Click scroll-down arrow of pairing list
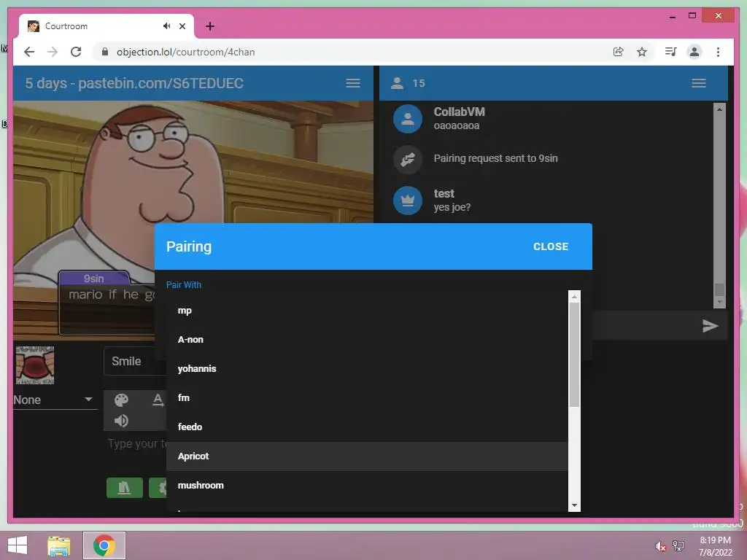Viewport: 747px width, 560px height. 574,505
